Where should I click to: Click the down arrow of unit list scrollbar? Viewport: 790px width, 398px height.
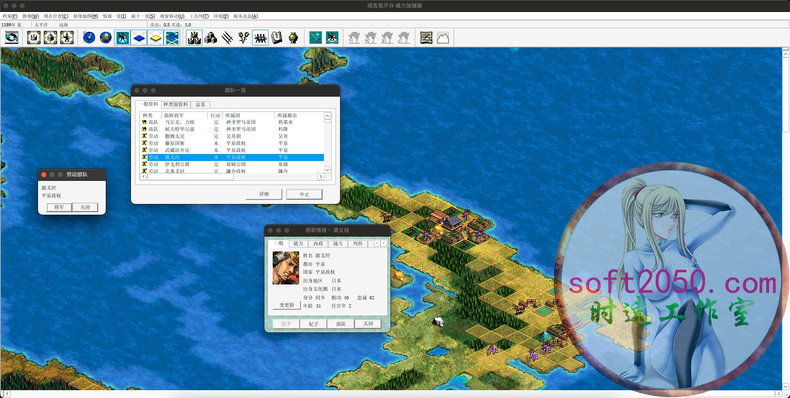tap(327, 170)
